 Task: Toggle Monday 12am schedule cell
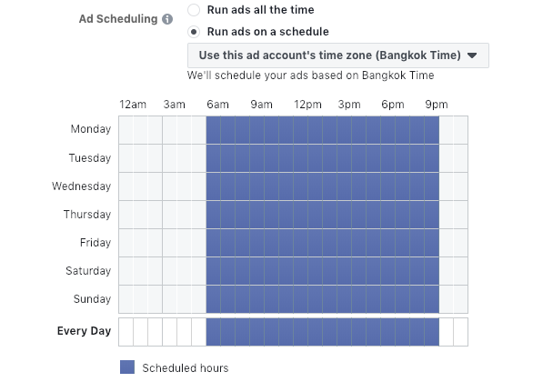coord(126,130)
